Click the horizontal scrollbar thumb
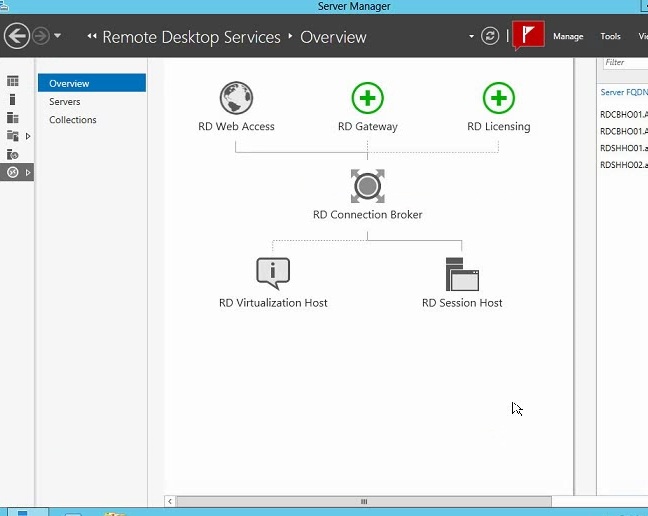This screenshot has width=648, height=516. (364, 502)
